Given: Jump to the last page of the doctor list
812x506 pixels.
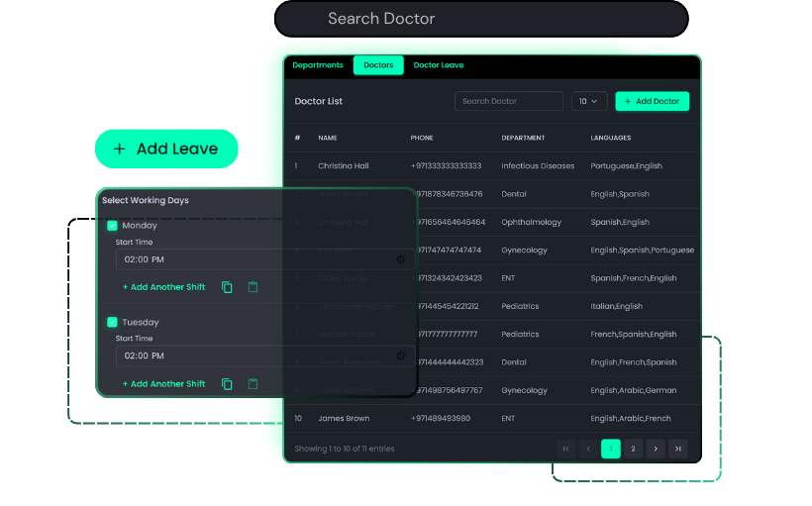Looking at the screenshot, I should coord(678,449).
